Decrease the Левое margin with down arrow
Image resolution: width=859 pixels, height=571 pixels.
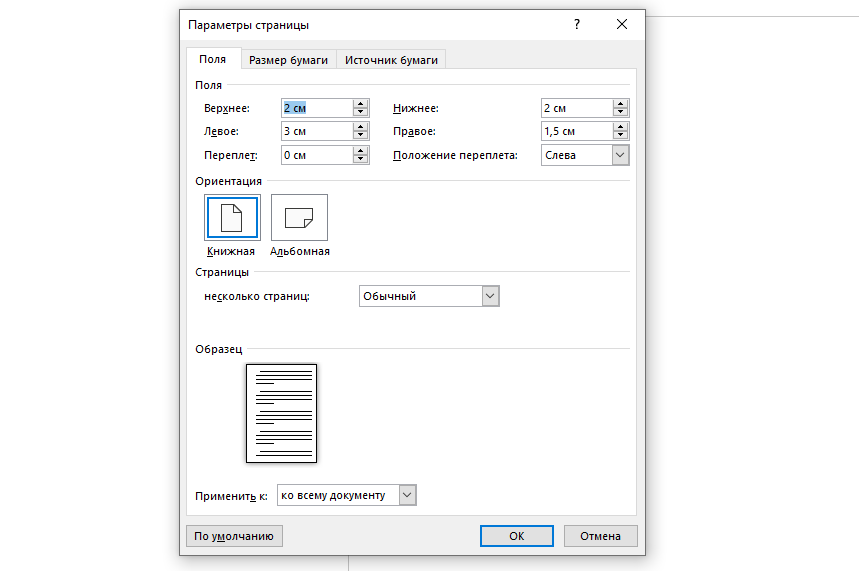(x=360, y=136)
